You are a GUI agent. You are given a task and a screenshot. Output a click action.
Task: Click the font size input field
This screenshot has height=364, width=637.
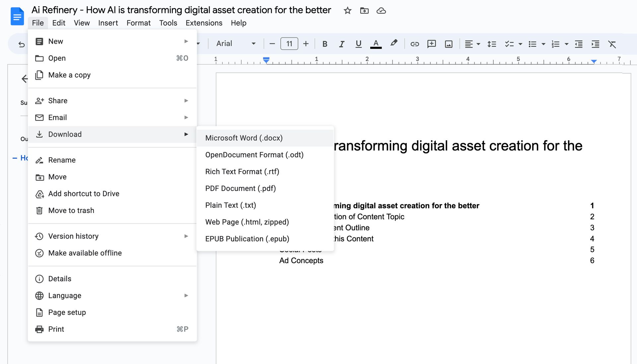pyautogui.click(x=289, y=43)
